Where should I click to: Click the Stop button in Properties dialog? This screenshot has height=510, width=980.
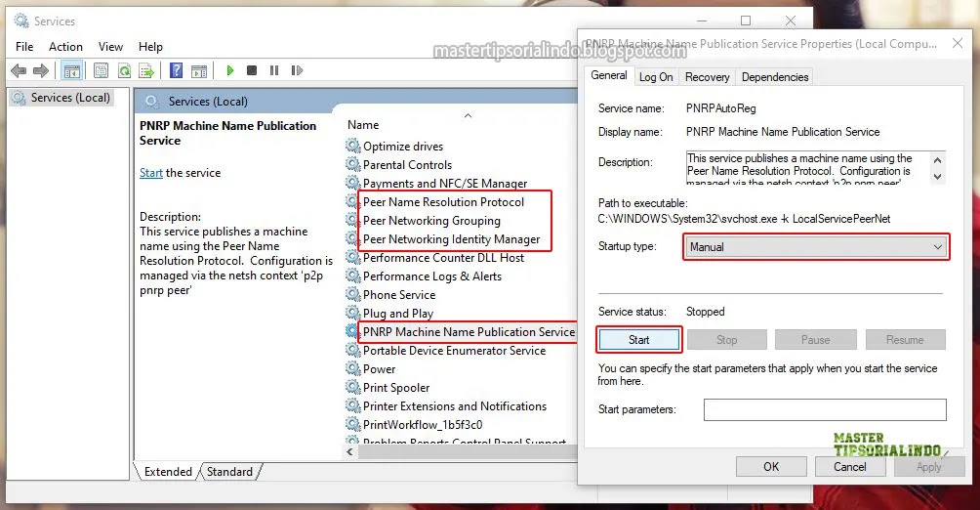point(727,340)
